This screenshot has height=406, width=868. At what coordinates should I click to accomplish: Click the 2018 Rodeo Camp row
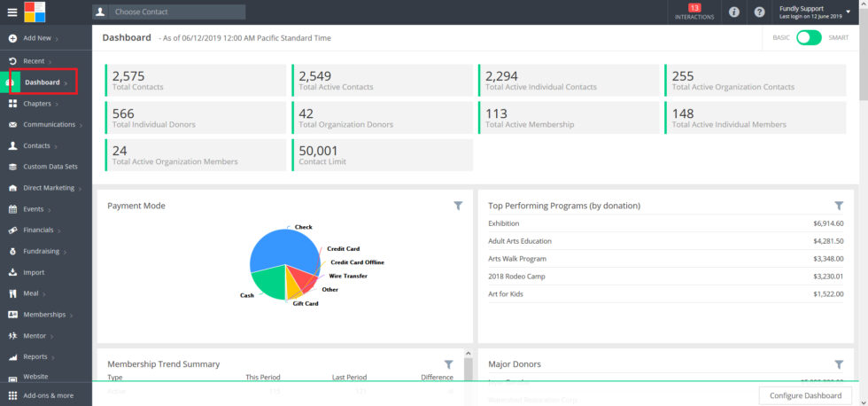coord(665,277)
